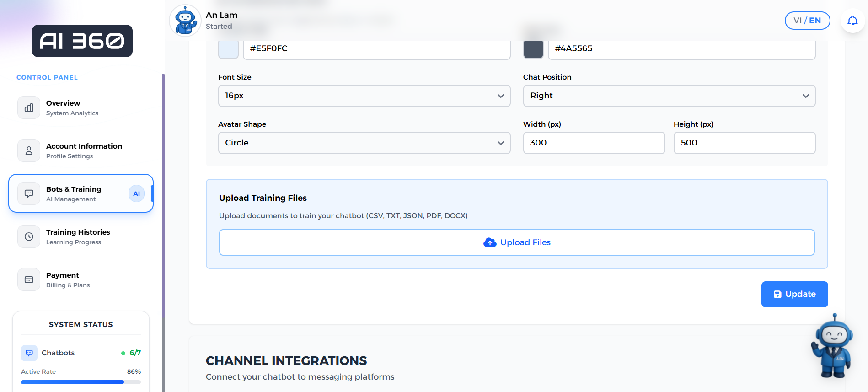Image resolution: width=868 pixels, height=392 pixels.
Task: Click the cloud upload icon
Action: click(x=490, y=242)
